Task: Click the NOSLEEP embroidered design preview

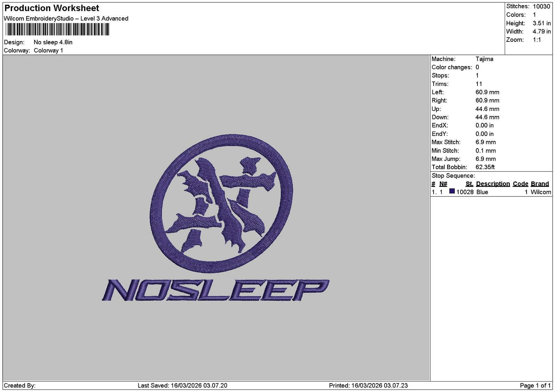Action: point(216,217)
